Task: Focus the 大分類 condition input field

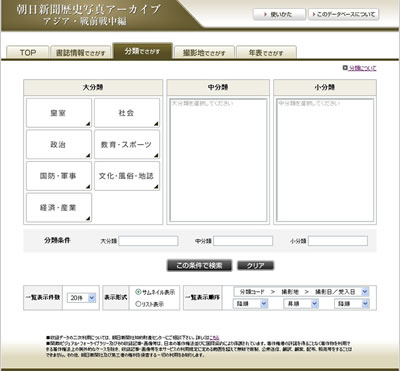Action: [x=148, y=241]
